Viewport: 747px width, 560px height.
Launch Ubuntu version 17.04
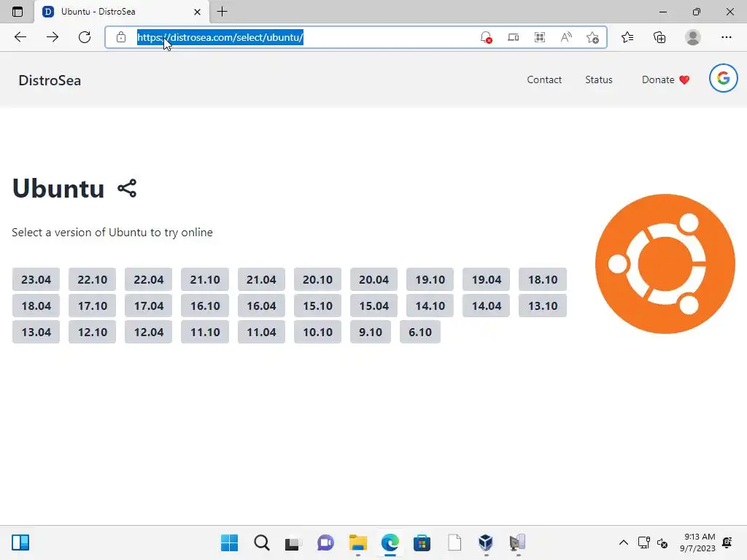coord(149,306)
